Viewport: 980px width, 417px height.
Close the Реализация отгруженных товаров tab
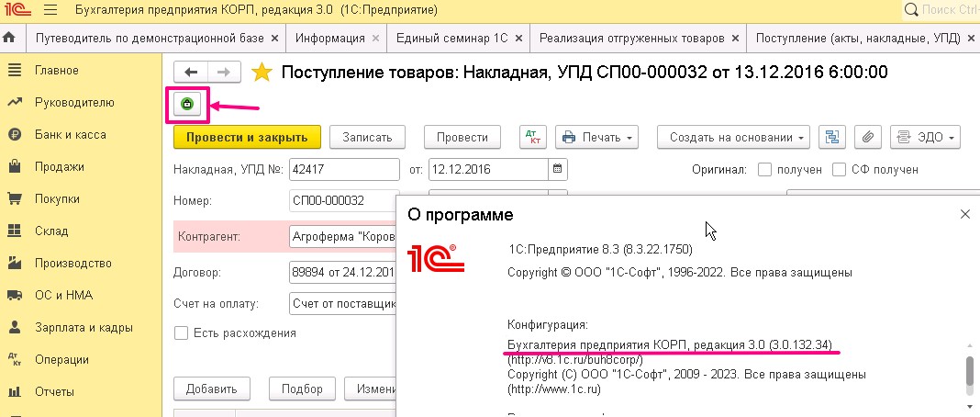735,39
